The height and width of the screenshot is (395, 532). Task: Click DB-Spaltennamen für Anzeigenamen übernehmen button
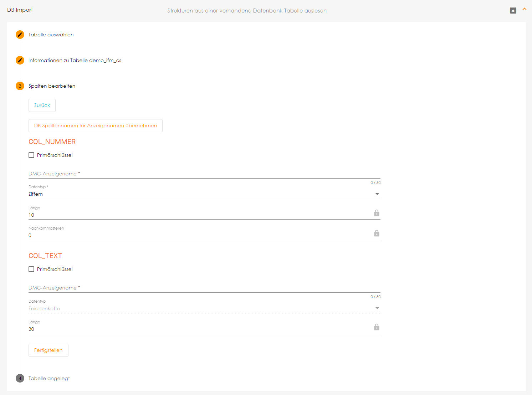click(x=96, y=125)
